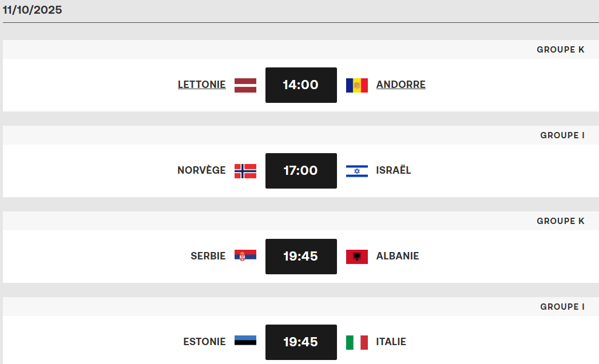
Task: Click the Serbia flag icon
Action: click(245, 256)
